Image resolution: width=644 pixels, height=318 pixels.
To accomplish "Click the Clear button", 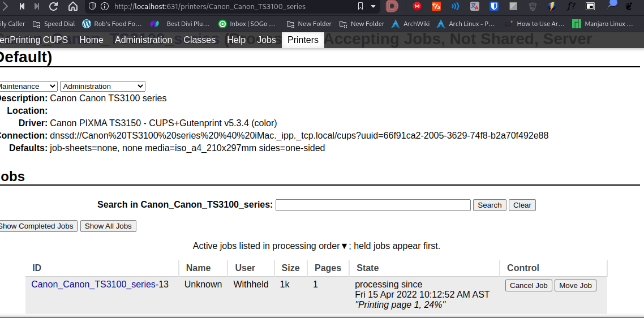I will pos(522,205).
